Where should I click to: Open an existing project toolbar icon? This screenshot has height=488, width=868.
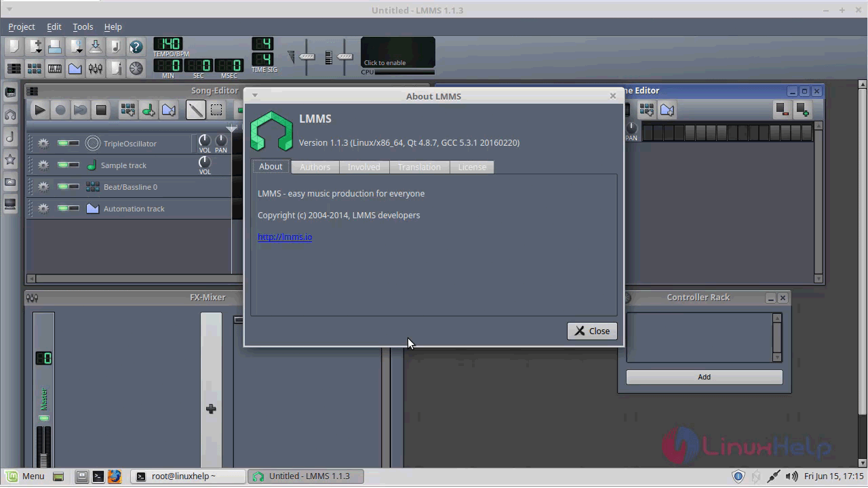click(55, 47)
